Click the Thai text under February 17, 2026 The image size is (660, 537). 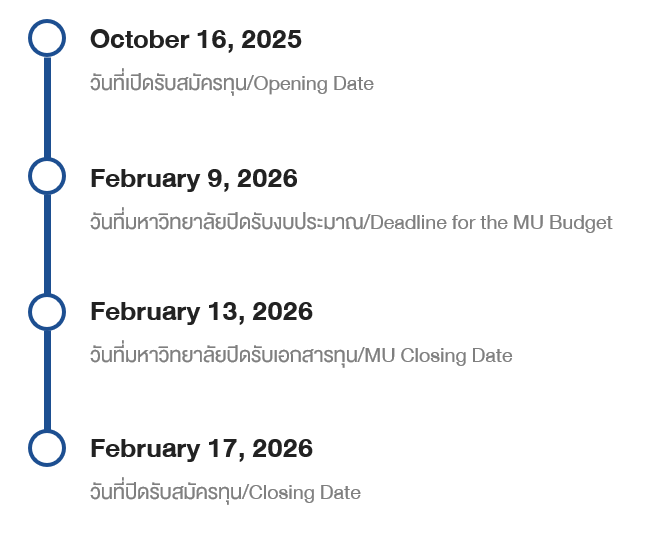[x=165, y=492]
